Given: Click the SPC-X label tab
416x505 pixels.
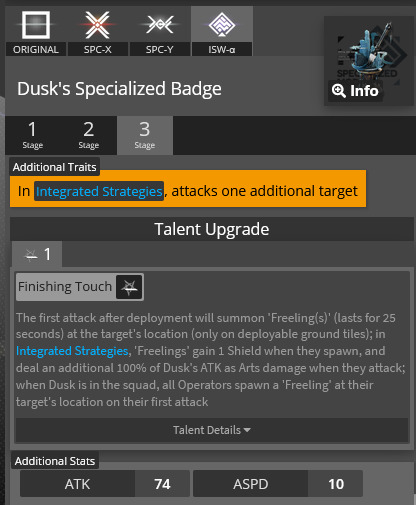Looking at the screenshot, I should tap(98, 49).
